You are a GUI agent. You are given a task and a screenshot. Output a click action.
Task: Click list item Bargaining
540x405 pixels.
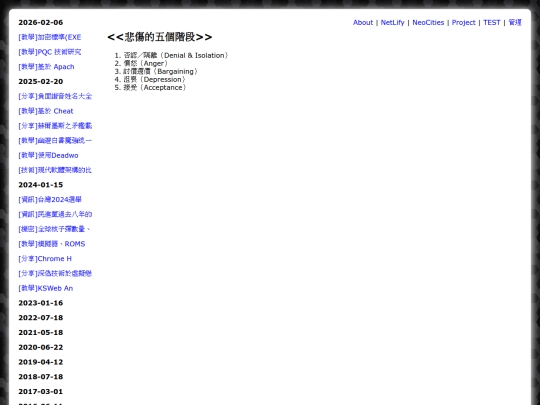161,72
